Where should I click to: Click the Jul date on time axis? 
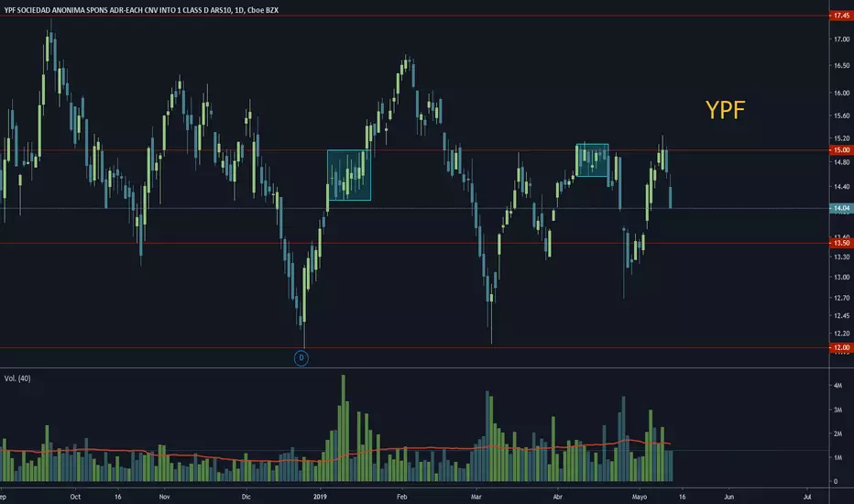pos(807,497)
